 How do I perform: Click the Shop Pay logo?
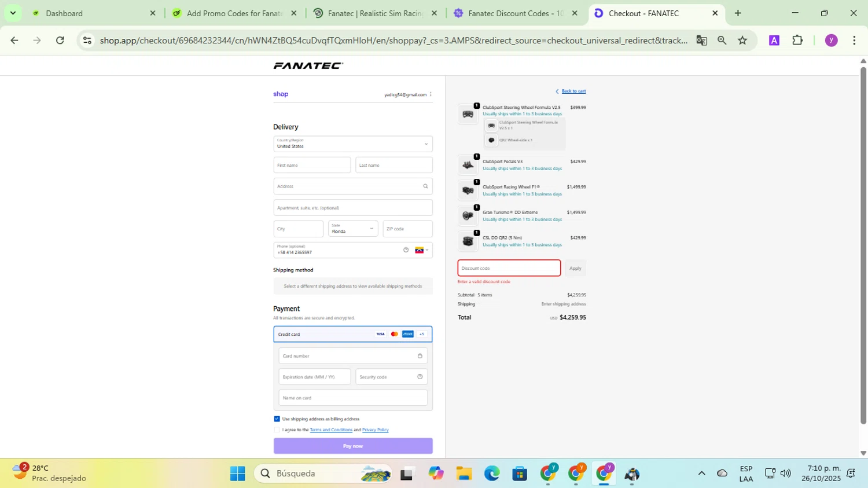[x=281, y=94]
